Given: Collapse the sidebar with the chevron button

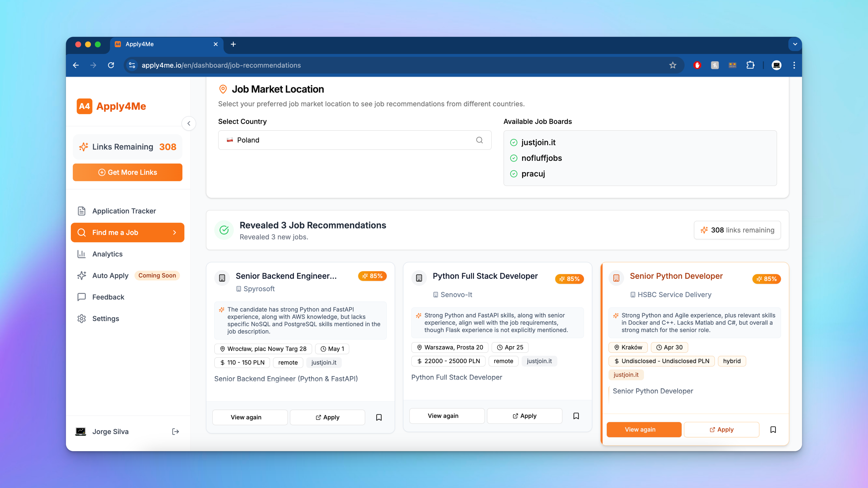Looking at the screenshot, I should tap(189, 123).
